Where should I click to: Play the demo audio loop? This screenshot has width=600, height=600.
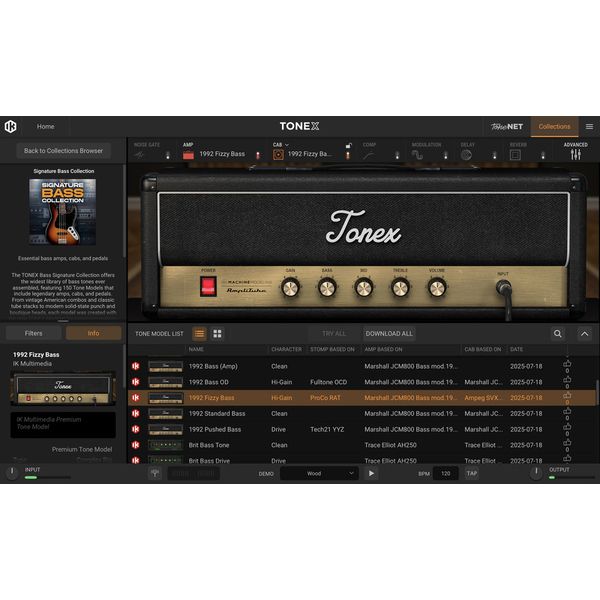click(x=371, y=473)
